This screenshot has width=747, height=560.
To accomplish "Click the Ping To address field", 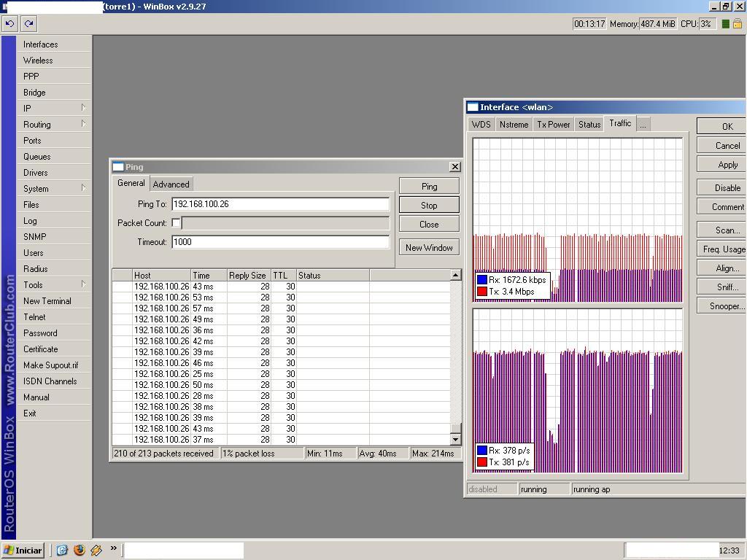I will click(x=280, y=204).
